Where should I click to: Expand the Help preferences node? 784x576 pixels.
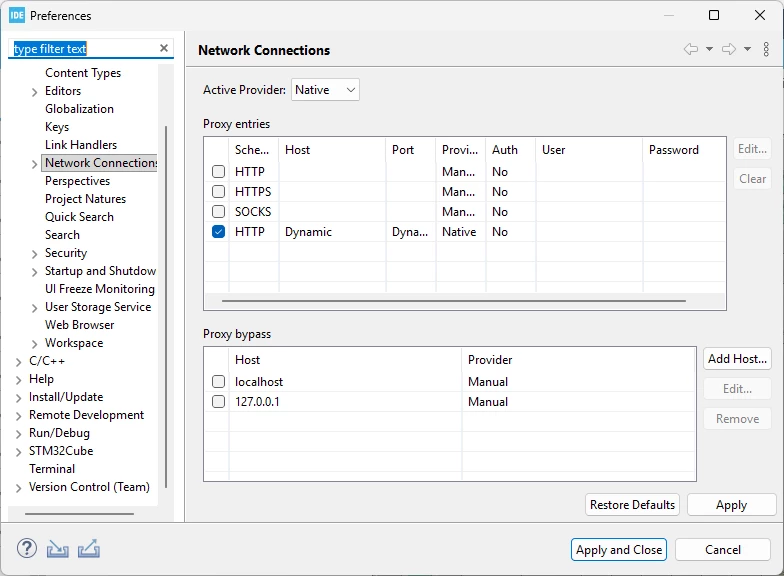(x=18, y=380)
